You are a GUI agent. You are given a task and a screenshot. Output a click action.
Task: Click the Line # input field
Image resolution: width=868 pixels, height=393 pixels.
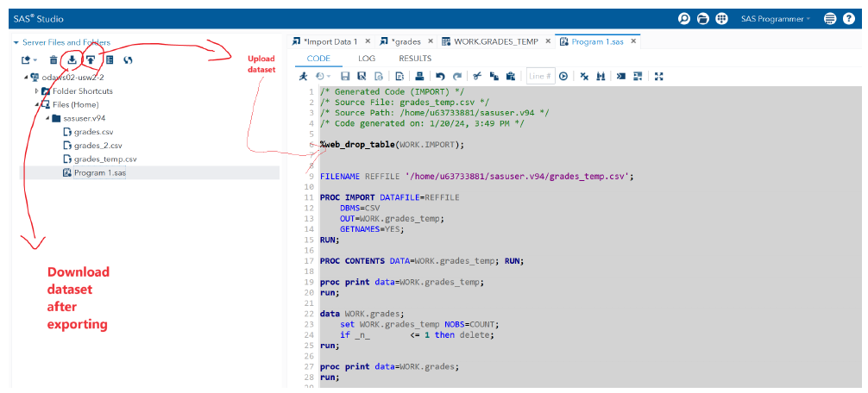540,76
